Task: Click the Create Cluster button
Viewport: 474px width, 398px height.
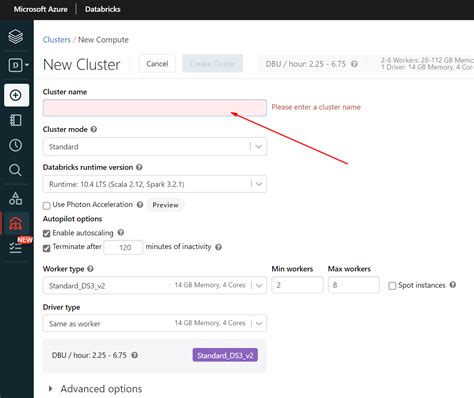Action: [x=213, y=64]
